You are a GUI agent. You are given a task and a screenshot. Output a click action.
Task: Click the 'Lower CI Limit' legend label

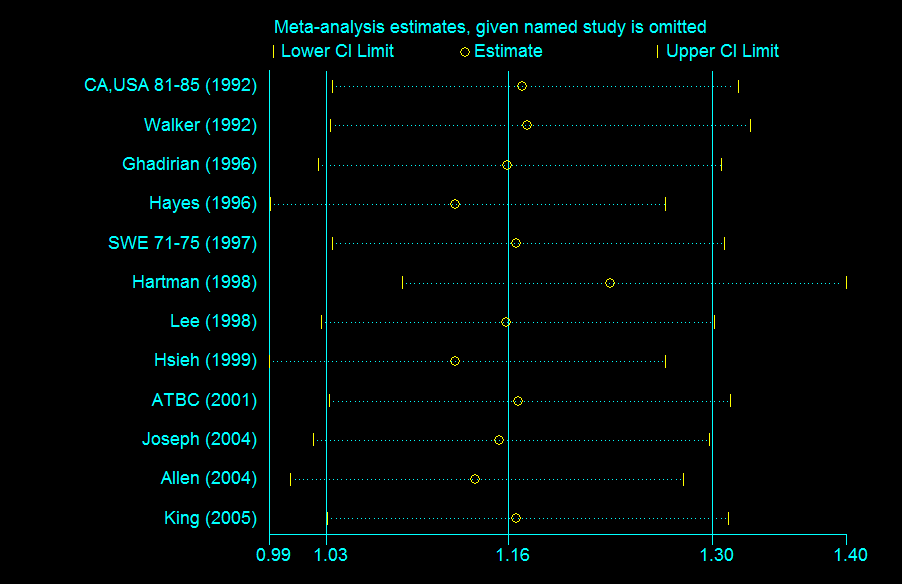(337, 51)
